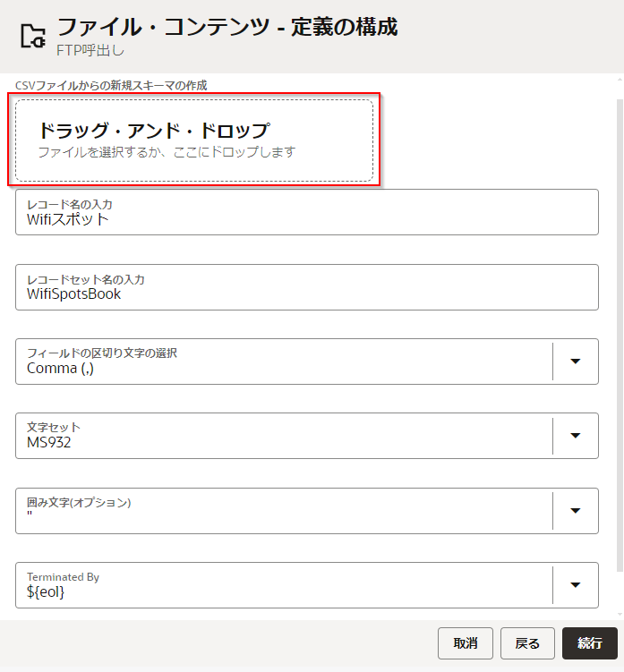624x672 pixels.
Task: Click the scrollbar down arrow
Action: point(619,613)
